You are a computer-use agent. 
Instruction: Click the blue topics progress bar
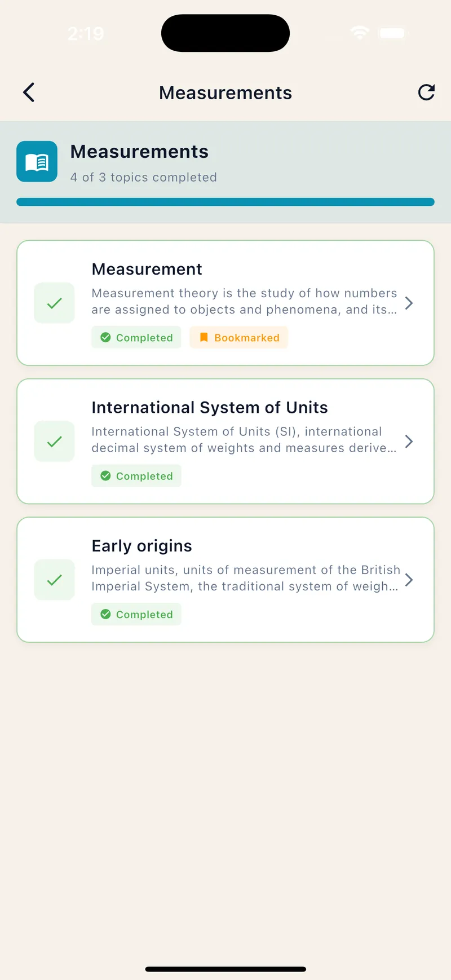[x=225, y=202]
